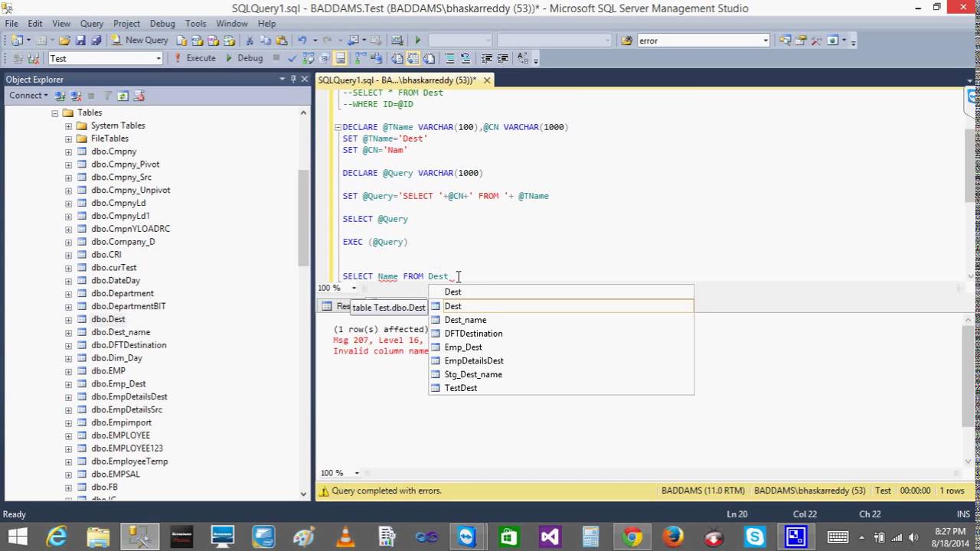Select dbo.Cmpny_Pivot in the tree
Image resolution: width=980 pixels, height=551 pixels.
(x=126, y=165)
